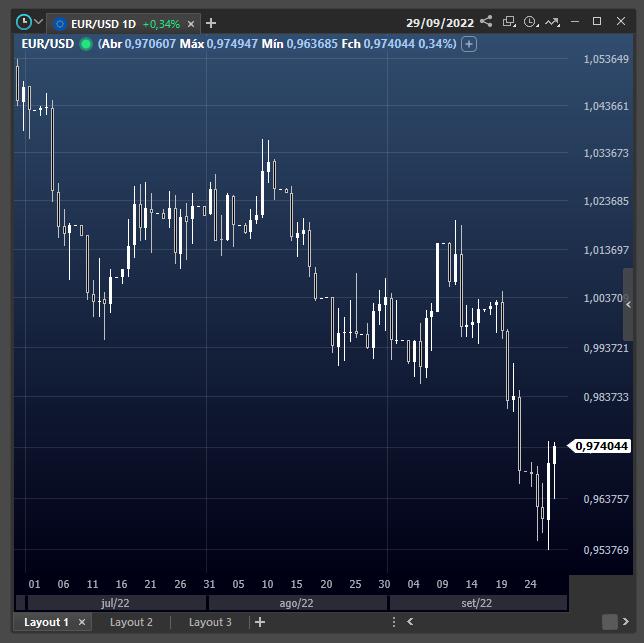Add a new layout with plus icon
644x643 pixels.
coord(260,622)
